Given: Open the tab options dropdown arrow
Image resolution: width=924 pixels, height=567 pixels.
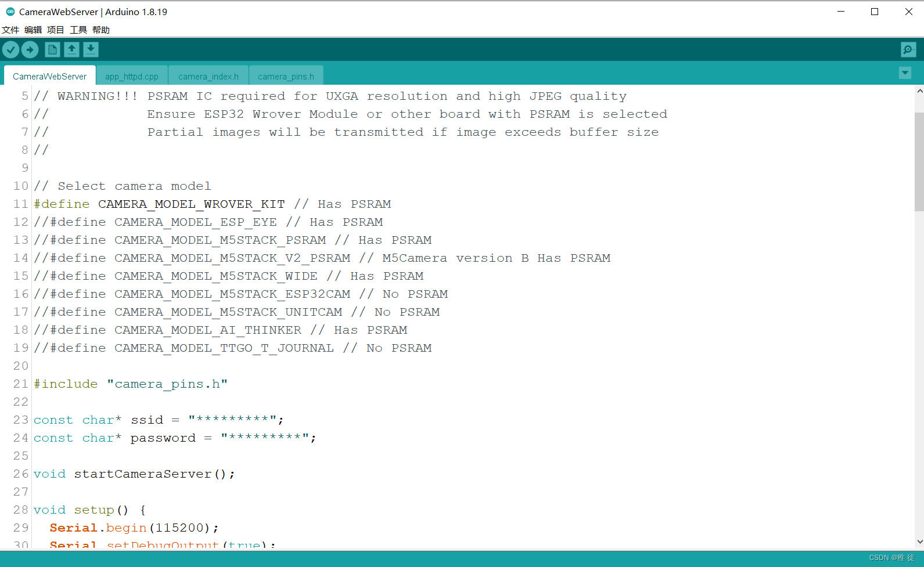Looking at the screenshot, I should tap(905, 73).
